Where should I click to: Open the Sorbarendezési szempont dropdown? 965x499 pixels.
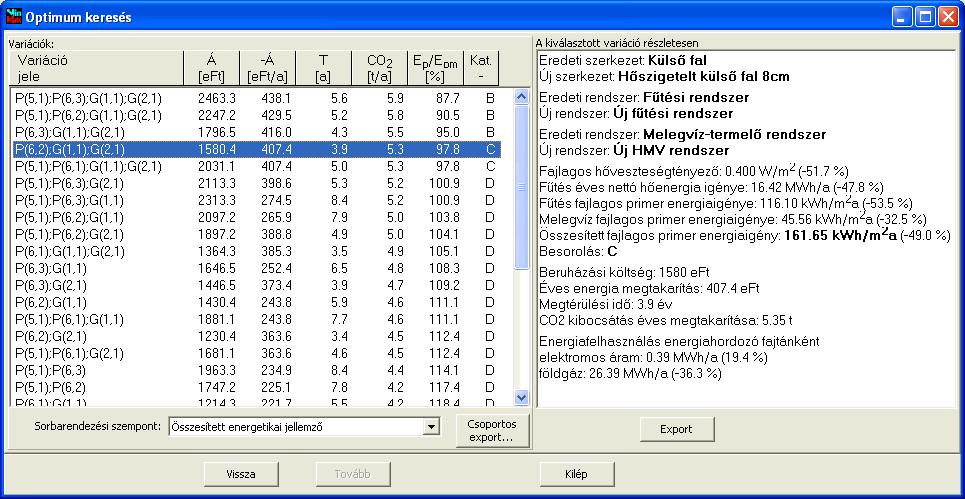click(431, 427)
